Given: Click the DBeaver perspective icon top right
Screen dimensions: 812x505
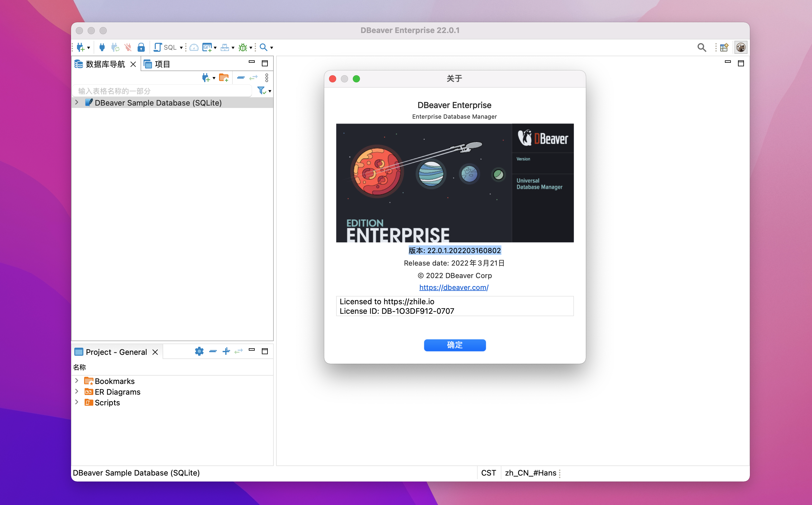Looking at the screenshot, I should [741, 47].
